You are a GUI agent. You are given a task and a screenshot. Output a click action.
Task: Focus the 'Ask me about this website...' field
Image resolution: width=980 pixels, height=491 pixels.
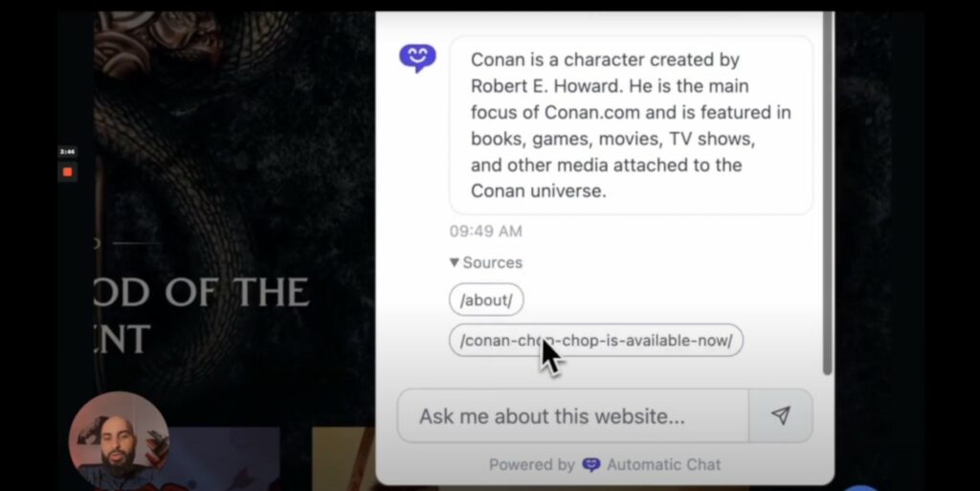click(x=573, y=416)
